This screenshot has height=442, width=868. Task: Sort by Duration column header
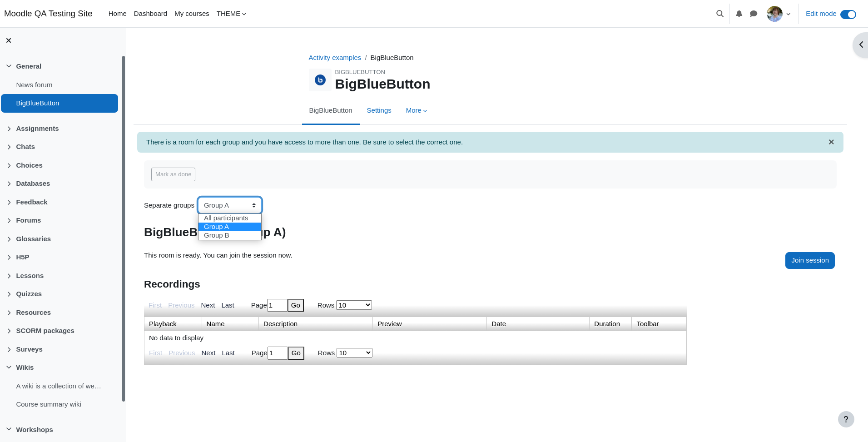tap(610, 324)
